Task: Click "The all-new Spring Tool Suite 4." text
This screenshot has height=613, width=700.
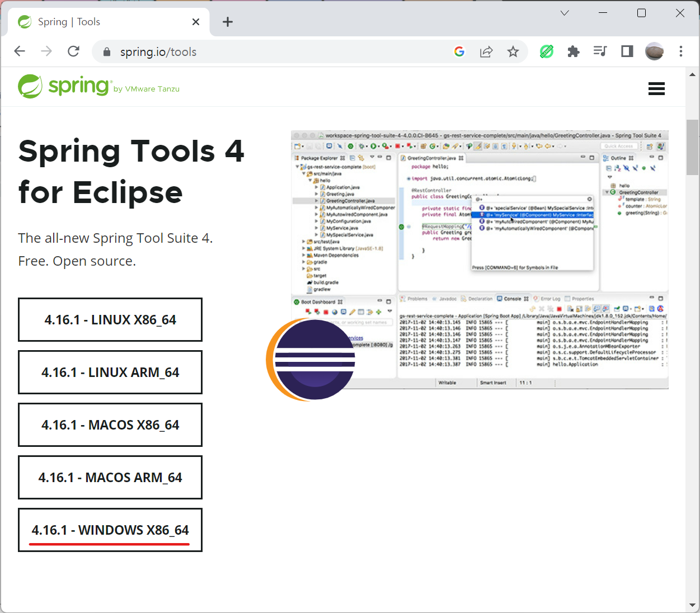Action: click(115, 238)
